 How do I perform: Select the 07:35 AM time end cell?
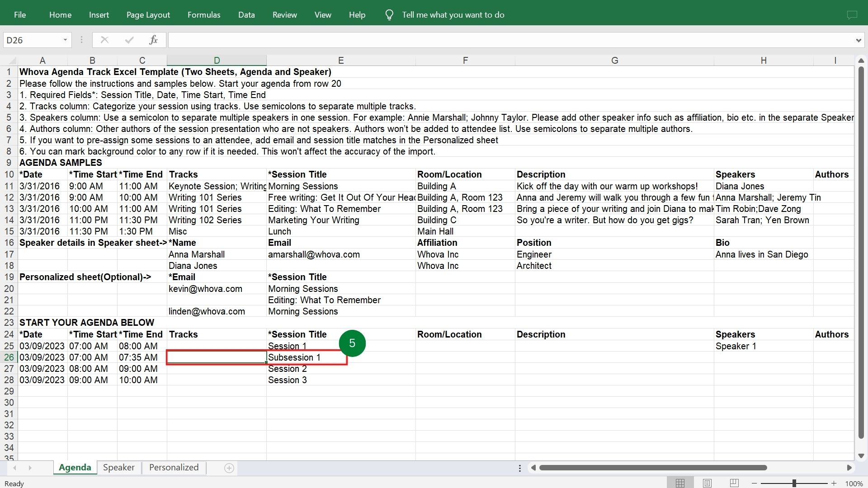142,357
